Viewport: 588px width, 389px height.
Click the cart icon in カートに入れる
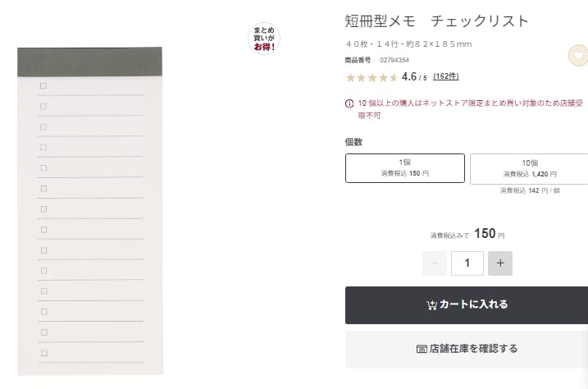click(432, 305)
